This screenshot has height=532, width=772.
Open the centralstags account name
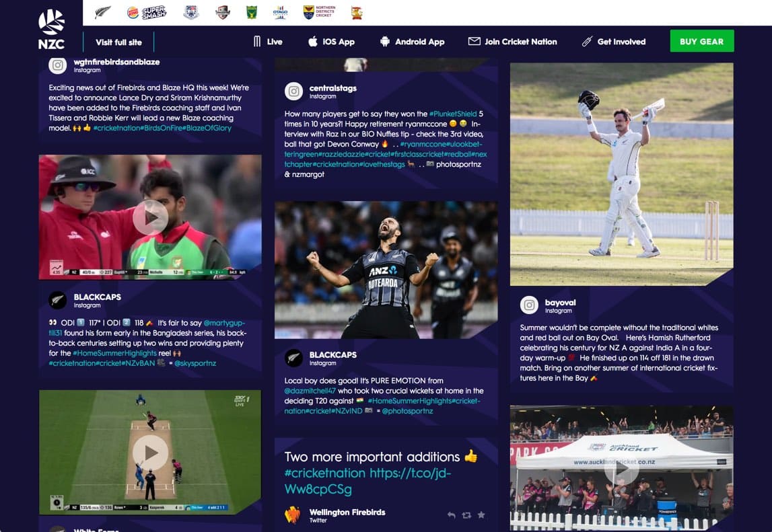[332, 88]
